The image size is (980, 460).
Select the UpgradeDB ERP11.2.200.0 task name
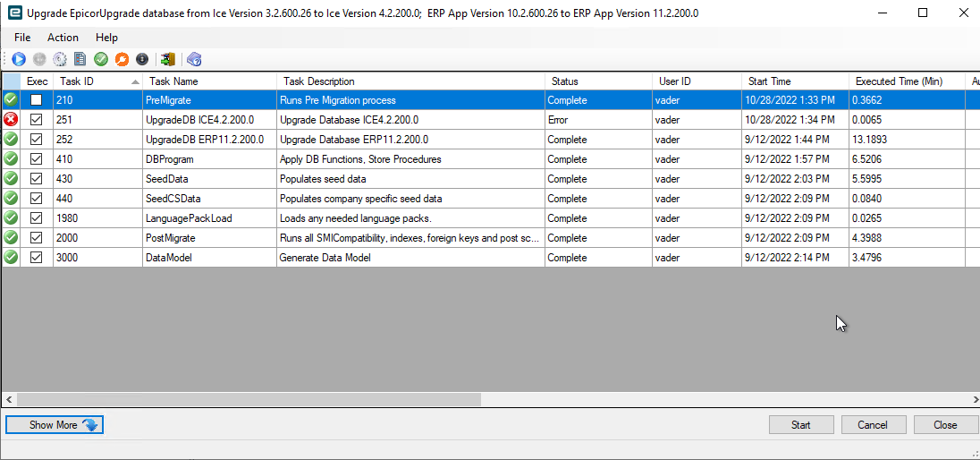[x=210, y=139]
